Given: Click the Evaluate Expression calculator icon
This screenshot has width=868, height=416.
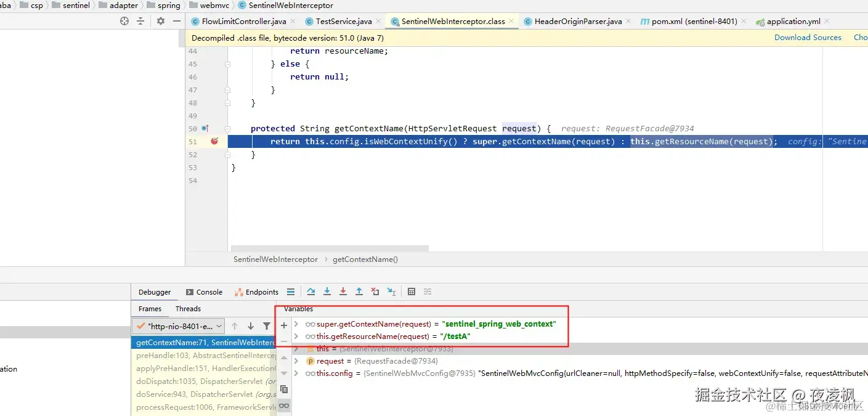Looking at the screenshot, I should coord(412,292).
